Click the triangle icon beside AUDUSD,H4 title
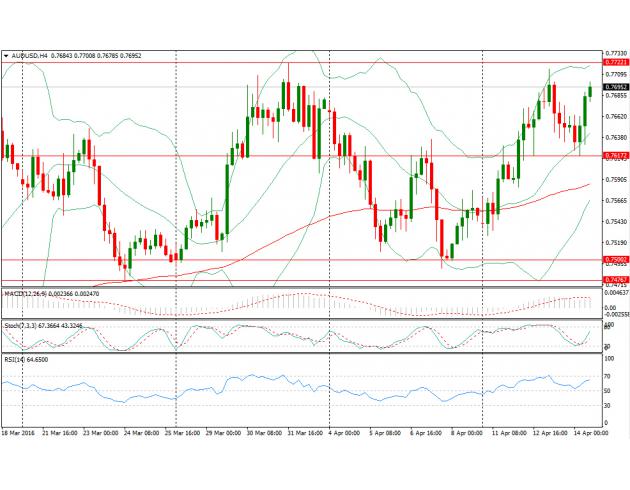Screen dimensions: 630x490 pyautogui.click(x=6, y=55)
